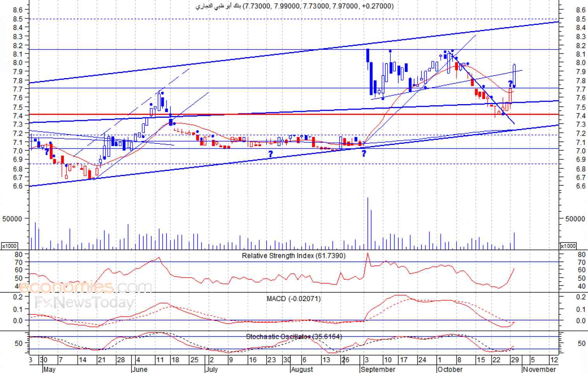
Task: Click the 70 RSI level on right axis
Action: click(581, 263)
